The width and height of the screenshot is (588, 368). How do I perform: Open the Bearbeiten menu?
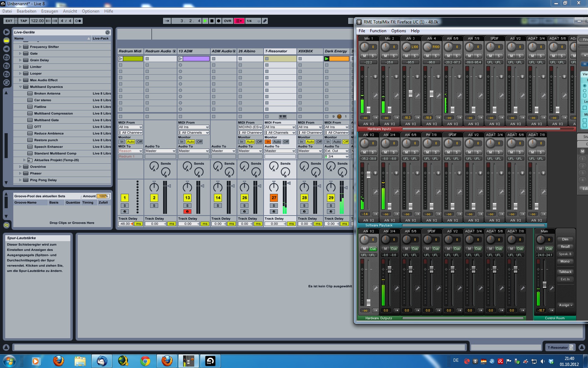[27, 11]
